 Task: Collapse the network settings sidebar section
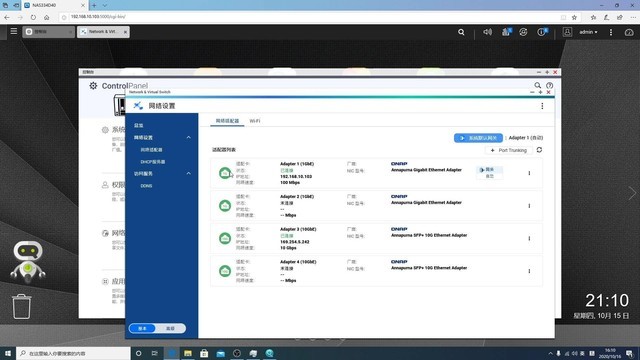pos(189,138)
